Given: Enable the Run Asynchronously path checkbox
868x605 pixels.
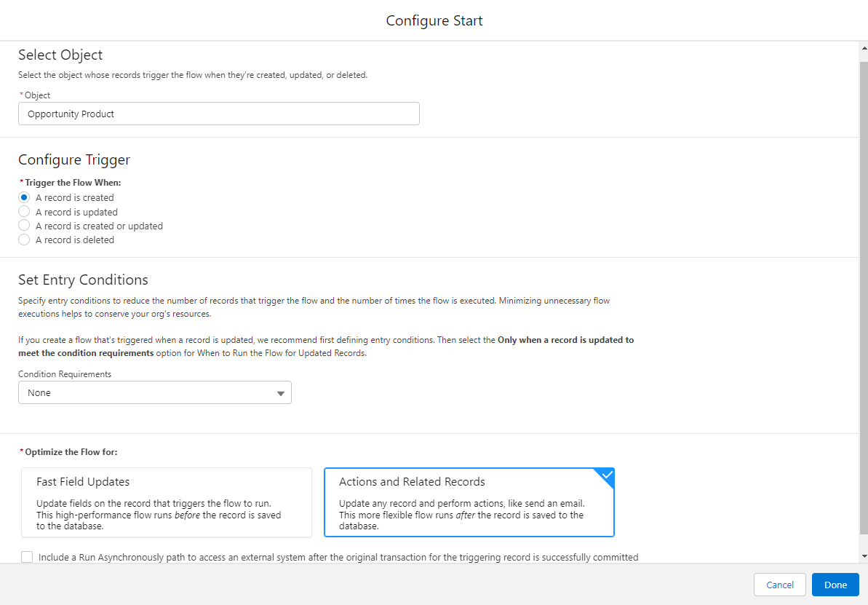Looking at the screenshot, I should click(27, 557).
